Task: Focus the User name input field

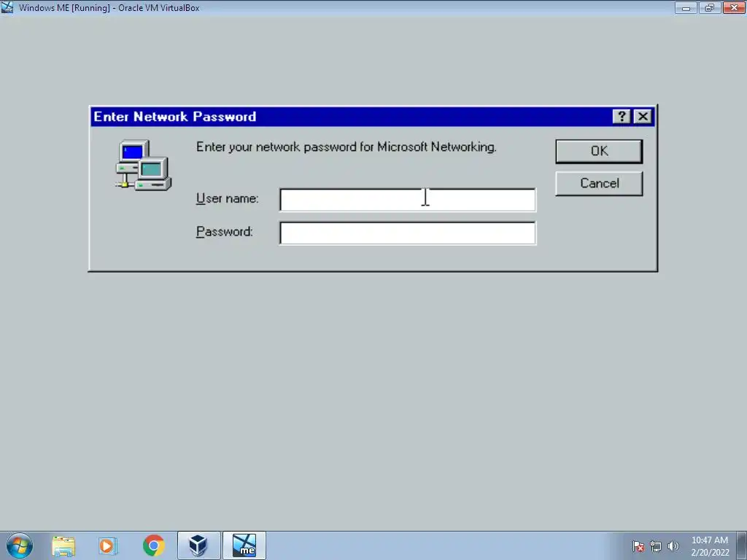Action: coord(407,200)
